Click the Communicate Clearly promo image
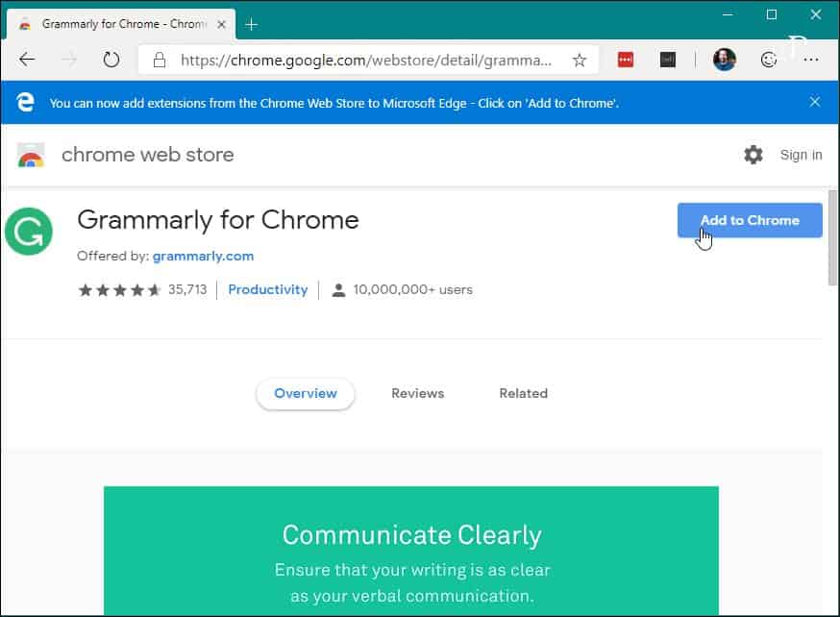 (x=411, y=551)
